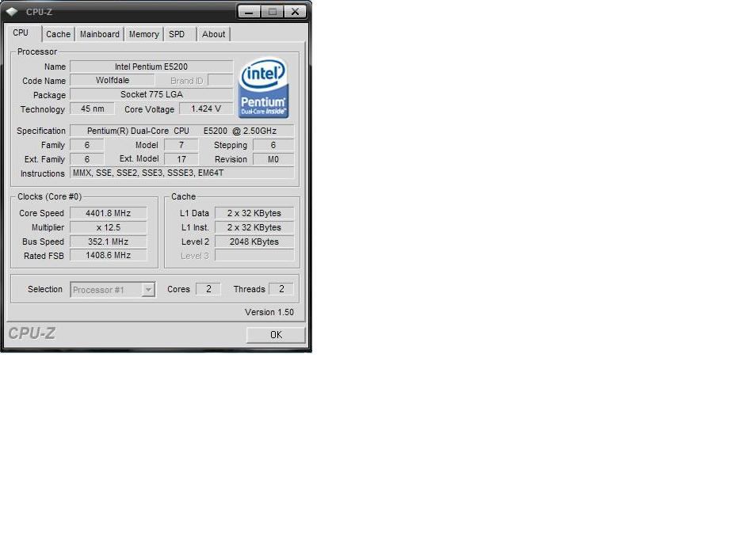Viewport: 756px width, 548px height.
Task: Click the Cores count value 2
Action: (x=208, y=289)
